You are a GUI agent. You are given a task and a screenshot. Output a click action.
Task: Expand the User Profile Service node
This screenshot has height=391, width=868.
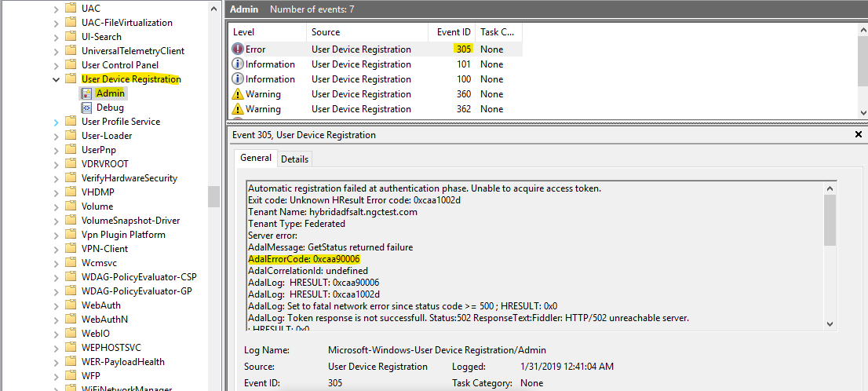57,122
